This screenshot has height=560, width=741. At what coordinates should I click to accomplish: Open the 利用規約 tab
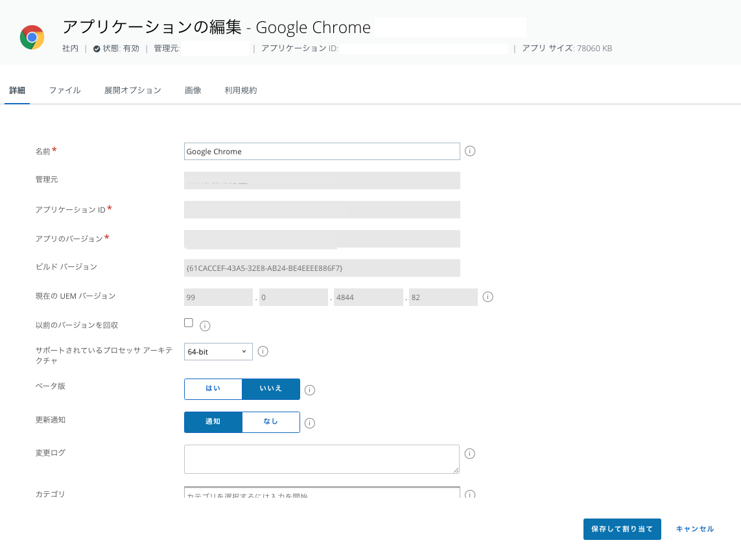[x=241, y=90]
